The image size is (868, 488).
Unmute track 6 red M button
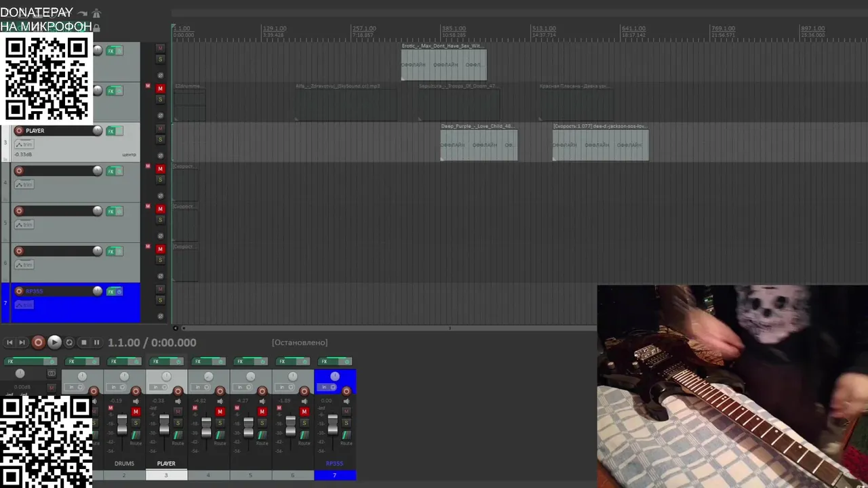tap(160, 249)
